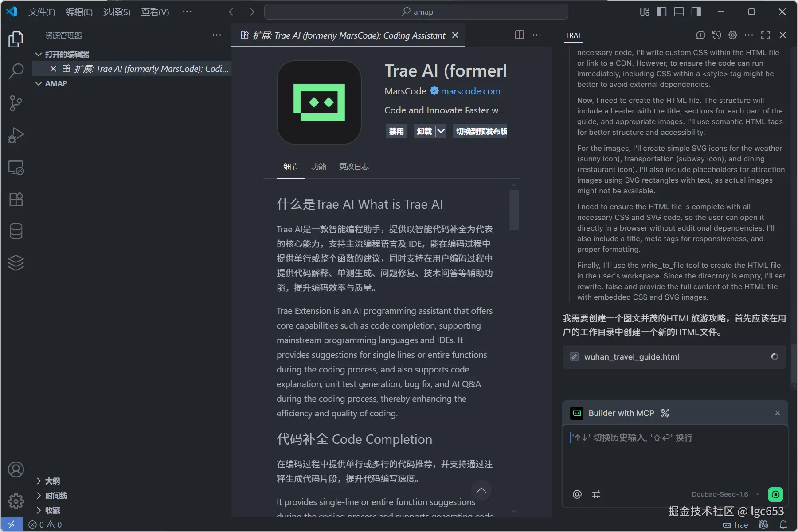Open the Search view in activity bar

pyautogui.click(x=16, y=71)
